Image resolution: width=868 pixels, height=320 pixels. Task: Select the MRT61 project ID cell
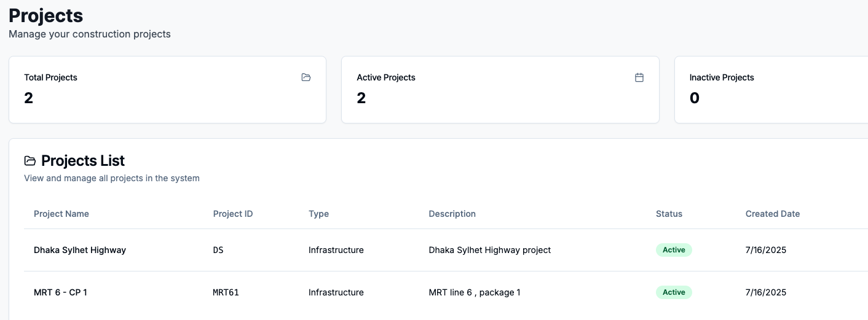[x=226, y=292]
